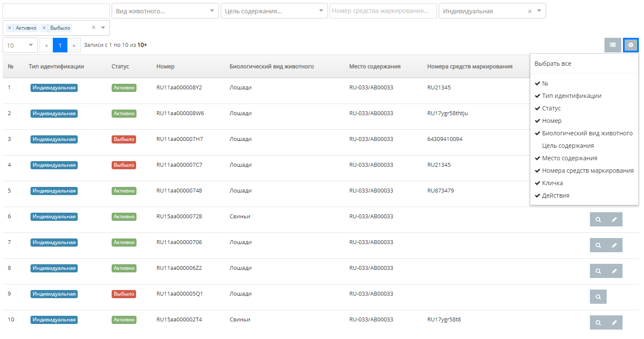Image resolution: width=644 pixels, height=339 pixels.
Task: Select number RU11aa000008Y2
Action: coord(179,88)
